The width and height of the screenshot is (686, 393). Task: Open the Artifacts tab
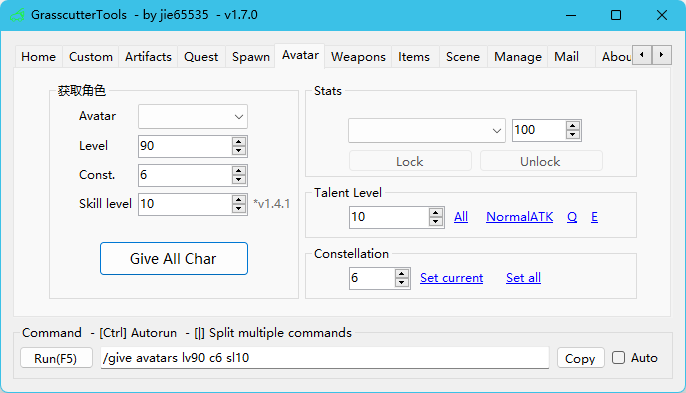tap(148, 57)
